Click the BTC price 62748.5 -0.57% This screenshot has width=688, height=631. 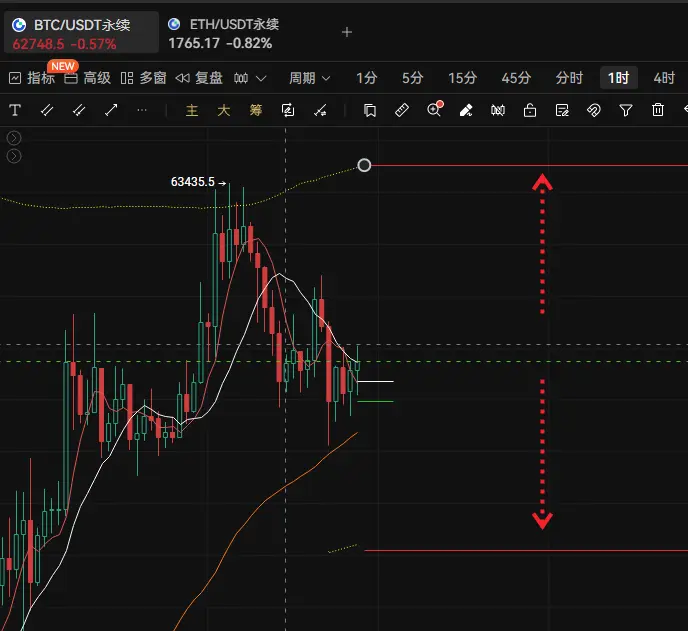point(64,44)
